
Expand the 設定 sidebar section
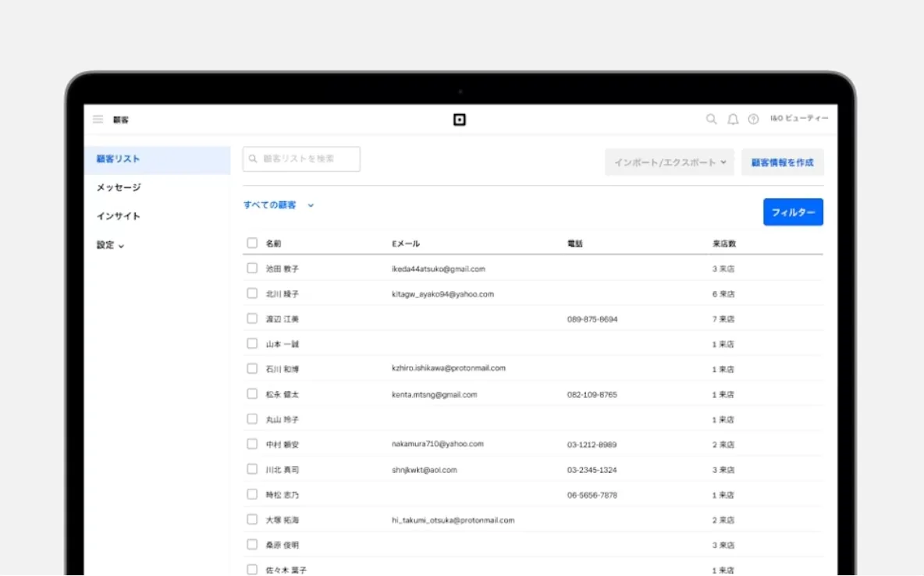(110, 245)
